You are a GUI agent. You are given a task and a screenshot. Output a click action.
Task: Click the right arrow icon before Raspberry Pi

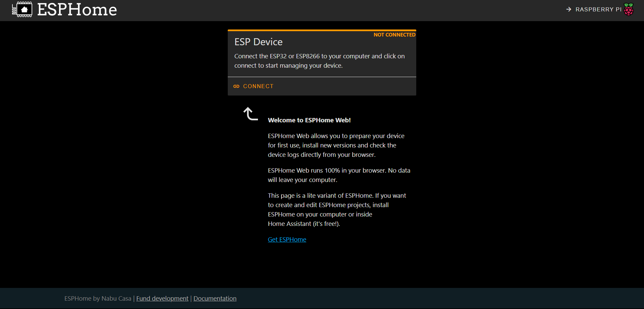pos(569,9)
